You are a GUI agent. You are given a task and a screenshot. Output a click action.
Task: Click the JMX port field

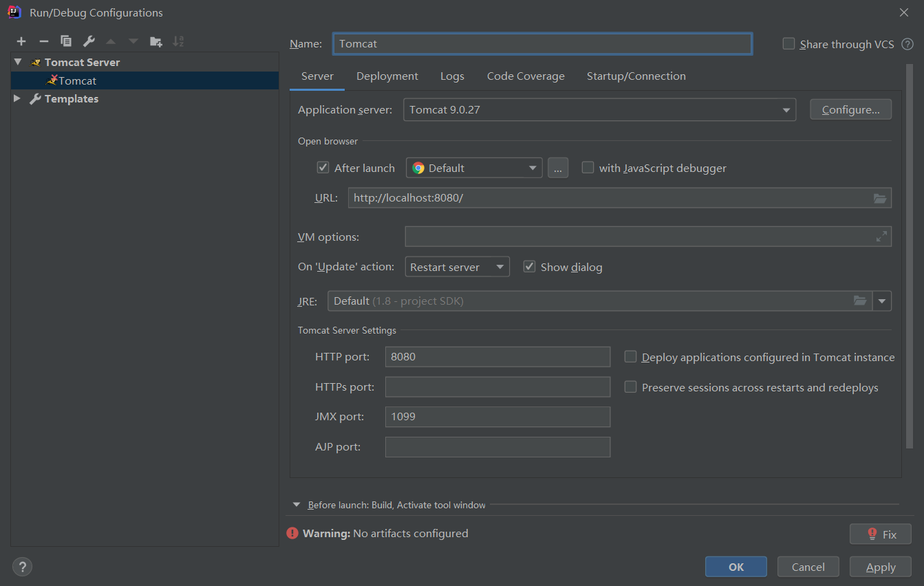[497, 417]
